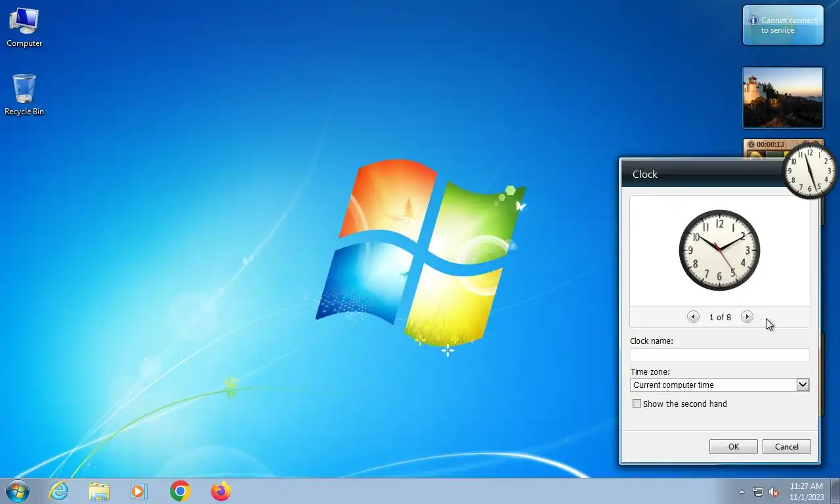Launch Firefox from the taskbar

point(220,491)
